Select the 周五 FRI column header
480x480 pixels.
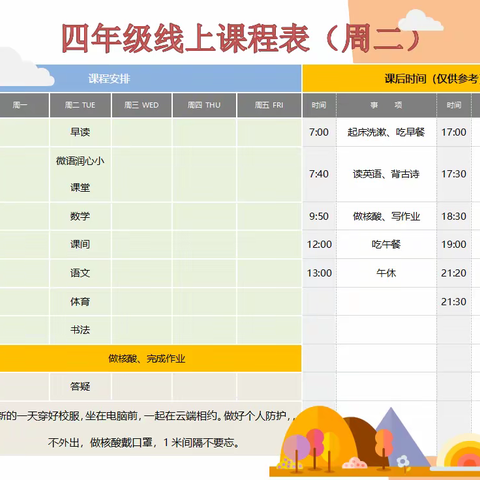[269, 105]
